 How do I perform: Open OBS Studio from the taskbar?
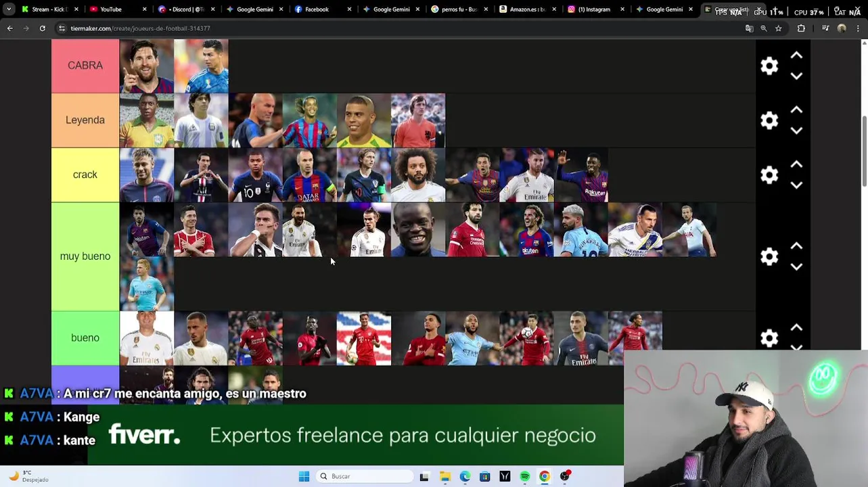pyautogui.click(x=564, y=476)
